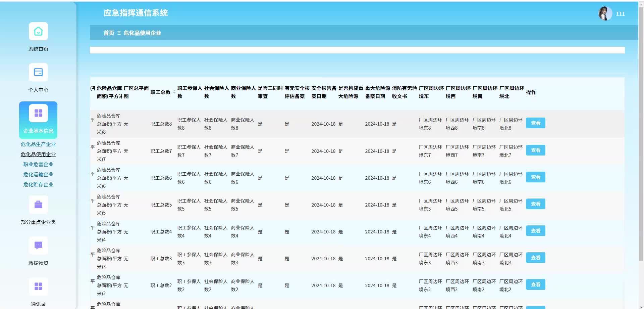This screenshot has height=309, width=644.
Task: Click the cell 职工总数3
Action: coord(161,259)
